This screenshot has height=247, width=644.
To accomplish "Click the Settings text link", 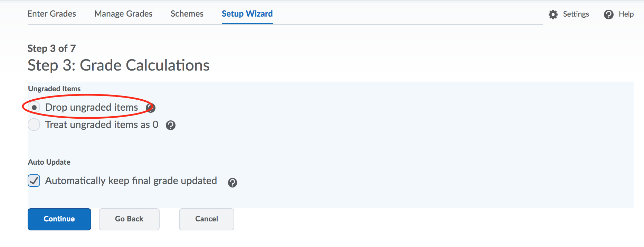I will click(576, 14).
